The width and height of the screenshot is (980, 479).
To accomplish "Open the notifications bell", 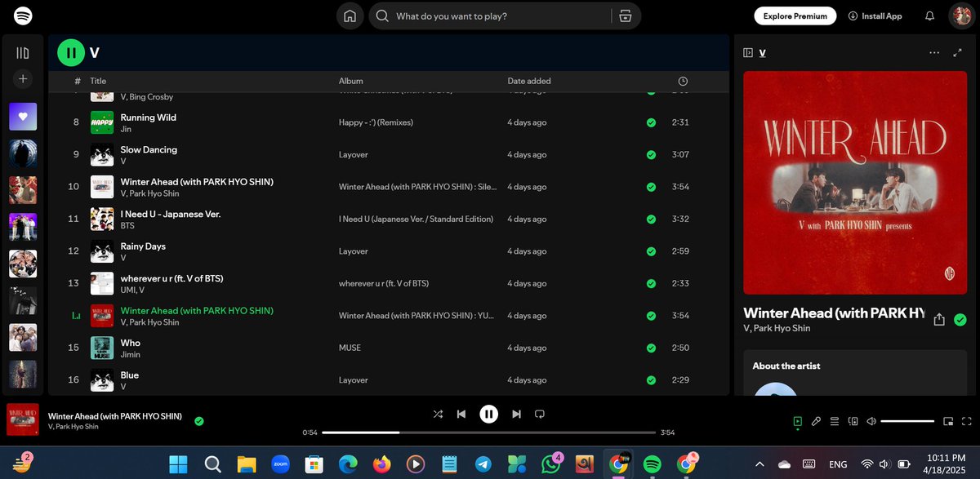I will click(x=929, y=16).
